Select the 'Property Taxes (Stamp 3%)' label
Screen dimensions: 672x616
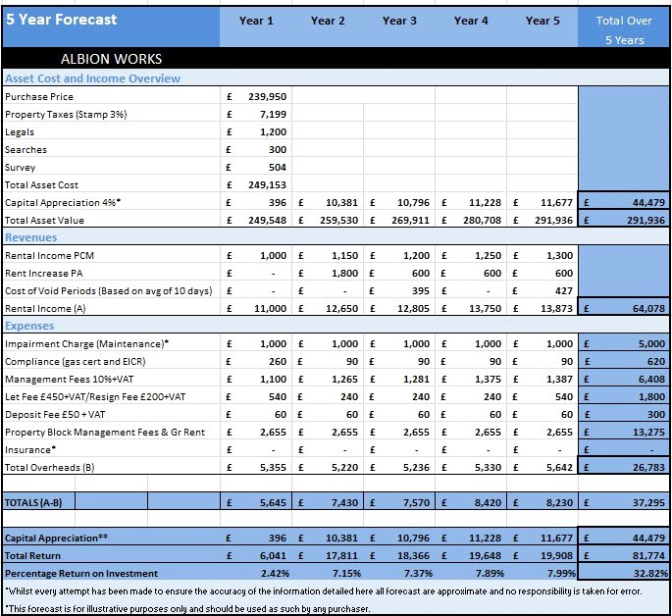(x=66, y=115)
